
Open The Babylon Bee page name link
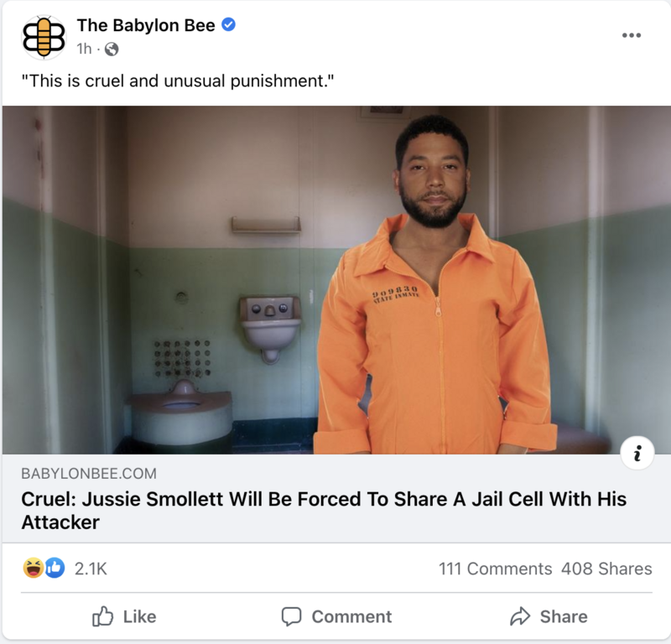(146, 25)
